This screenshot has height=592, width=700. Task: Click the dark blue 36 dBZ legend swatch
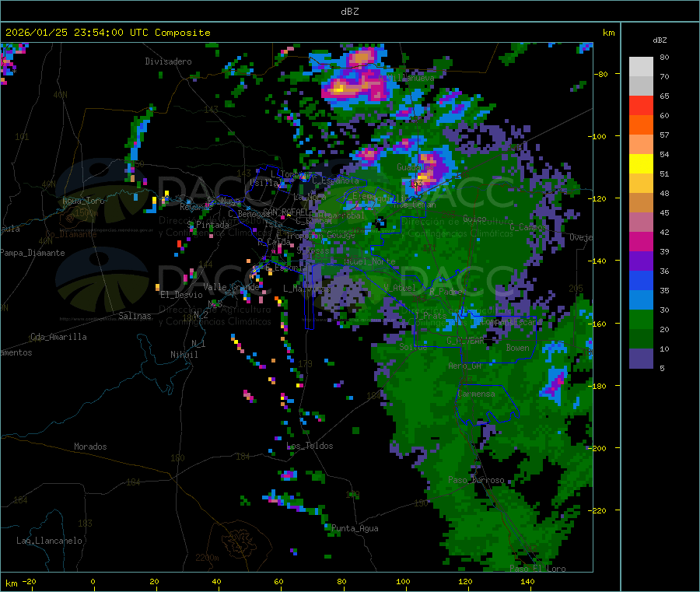[x=641, y=280]
